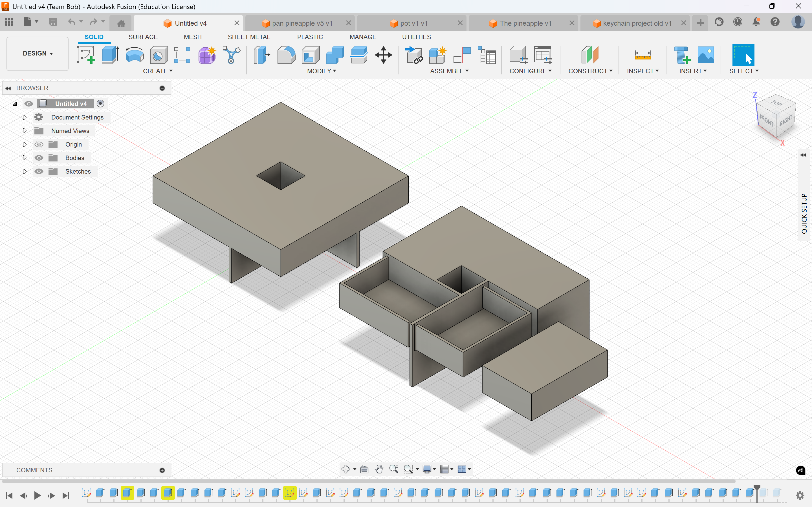The image size is (812, 507).
Task: Open the CONSTRUCT dropdown menu
Action: pyautogui.click(x=590, y=71)
